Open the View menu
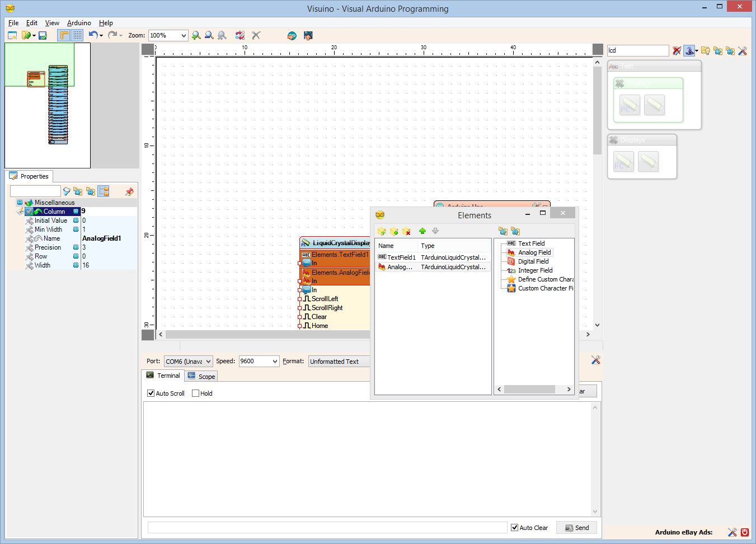 (52, 23)
